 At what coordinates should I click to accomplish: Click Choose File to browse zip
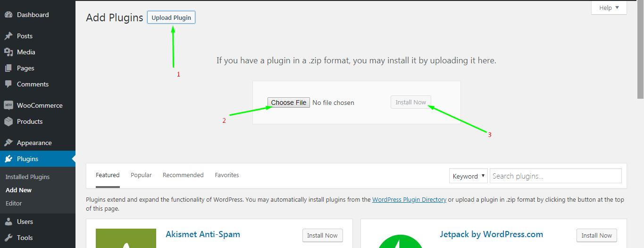click(x=289, y=103)
